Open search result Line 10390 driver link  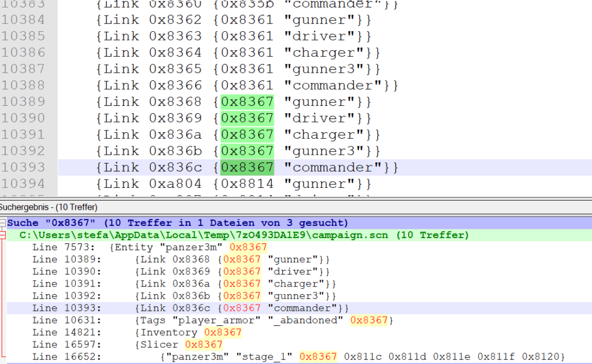point(181,272)
